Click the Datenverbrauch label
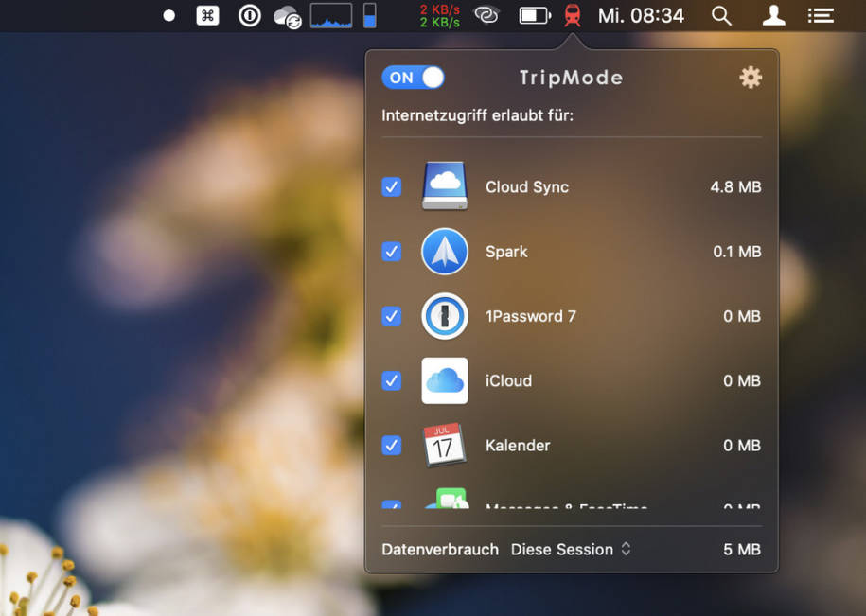 (440, 550)
